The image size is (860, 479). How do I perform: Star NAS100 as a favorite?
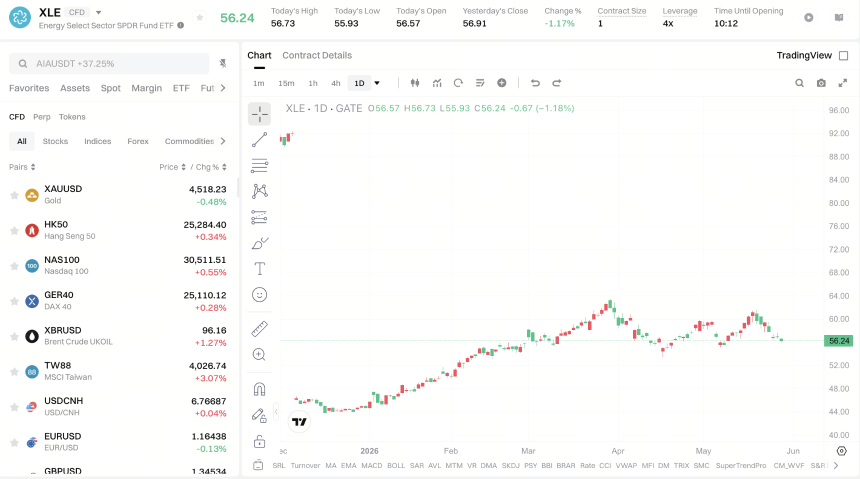tap(14, 266)
